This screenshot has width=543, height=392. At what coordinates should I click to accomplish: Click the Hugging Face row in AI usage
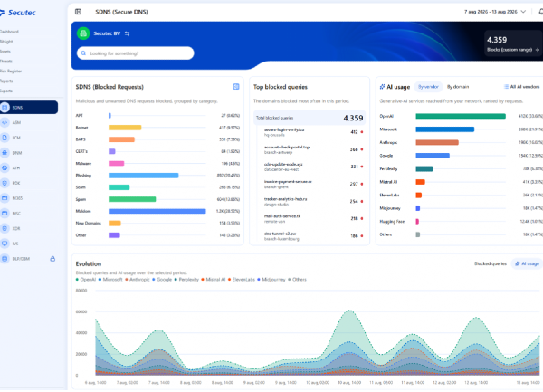(461, 221)
